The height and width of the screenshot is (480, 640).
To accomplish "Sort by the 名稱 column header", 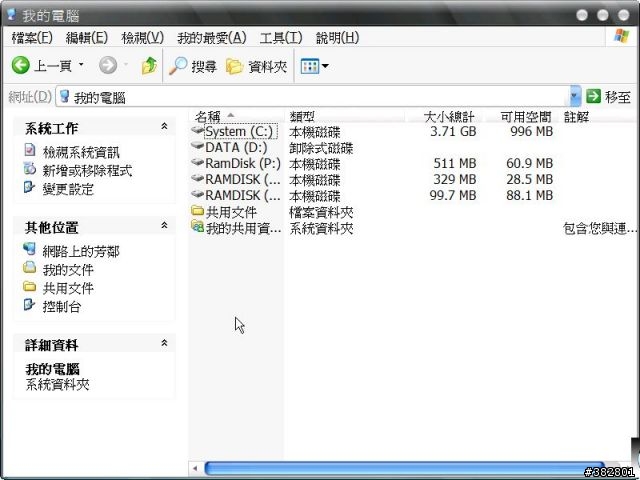I will click(x=238, y=117).
